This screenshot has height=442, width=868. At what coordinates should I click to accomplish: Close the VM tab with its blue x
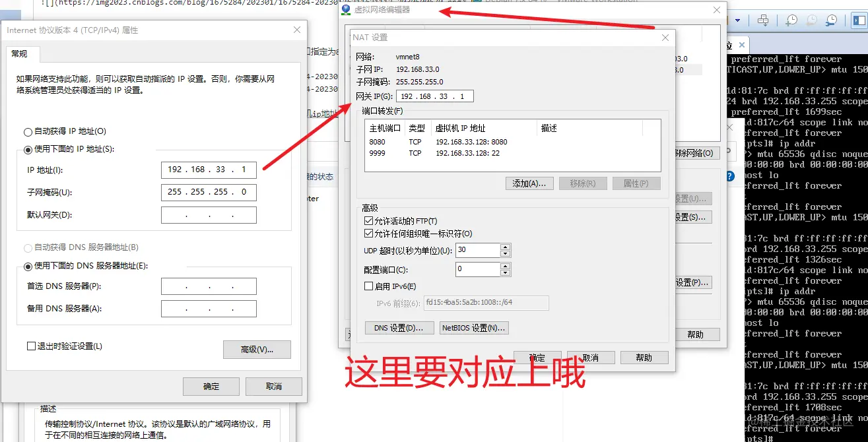pyautogui.click(x=742, y=45)
